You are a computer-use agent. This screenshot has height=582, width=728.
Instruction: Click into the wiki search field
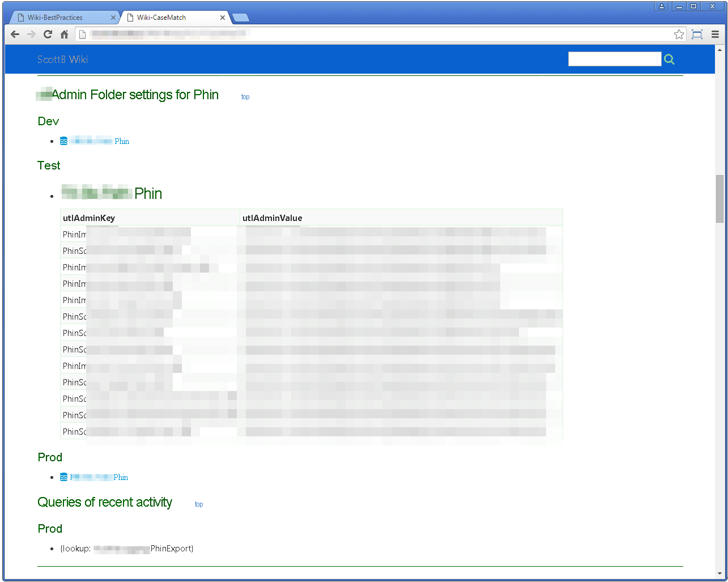pos(614,59)
